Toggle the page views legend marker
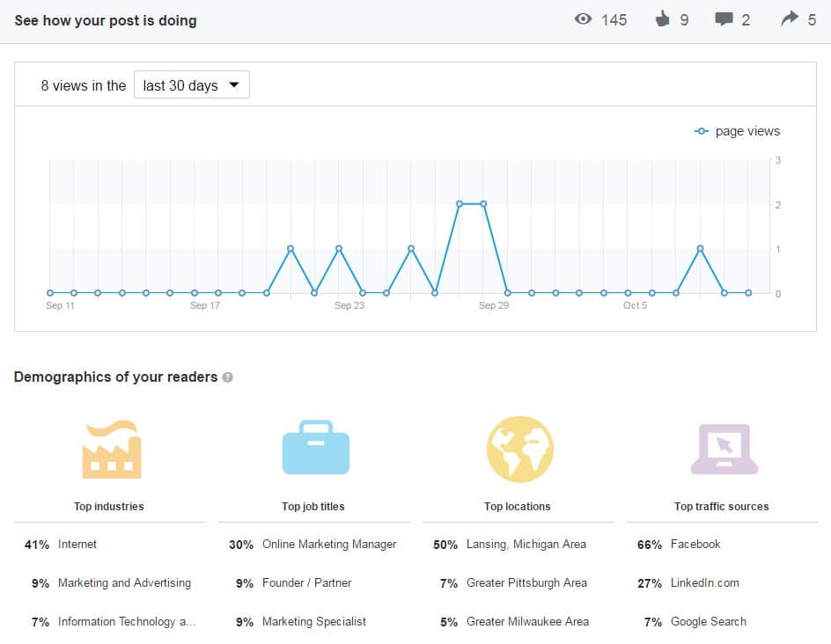The width and height of the screenshot is (831, 644). (x=701, y=130)
